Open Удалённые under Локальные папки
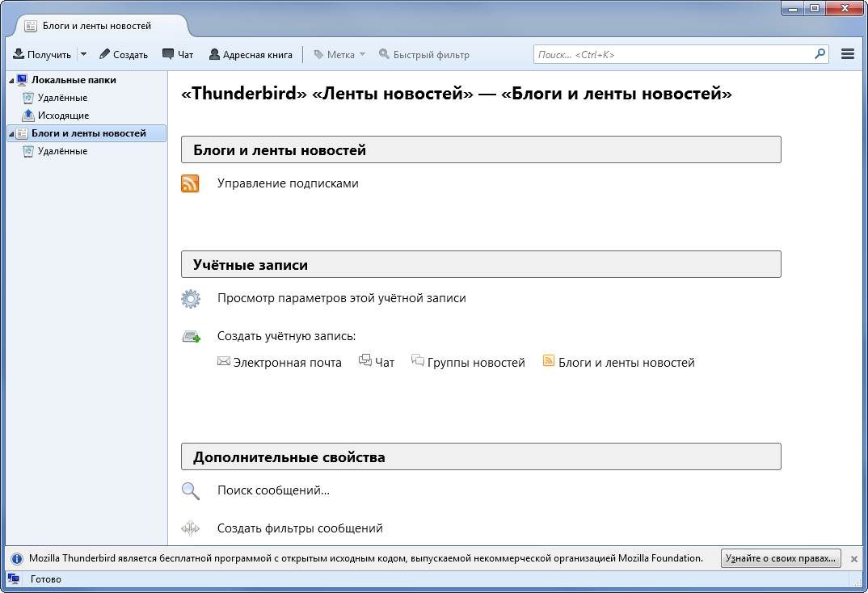Screen dimensions: 868x593 [x=62, y=98]
